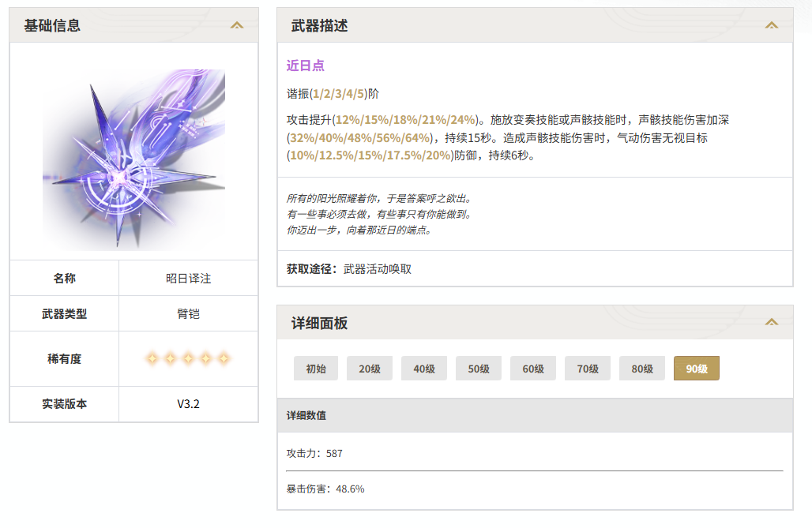Switch to the 20级 tab
Viewport: 812px width, 528px height.
(x=370, y=369)
